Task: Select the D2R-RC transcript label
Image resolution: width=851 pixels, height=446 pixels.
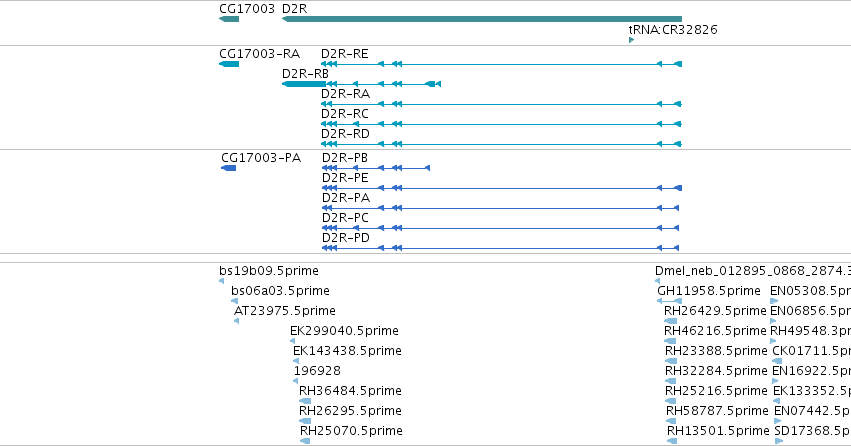Action: [x=345, y=114]
